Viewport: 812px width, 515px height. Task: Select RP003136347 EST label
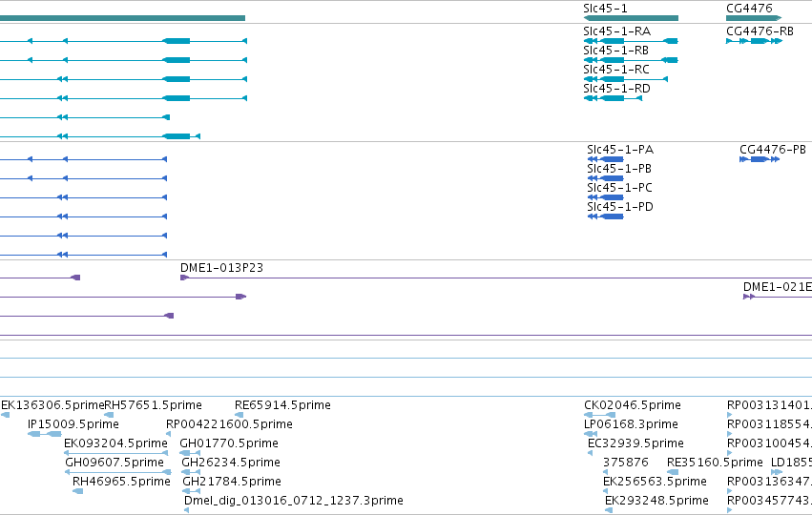(x=769, y=482)
